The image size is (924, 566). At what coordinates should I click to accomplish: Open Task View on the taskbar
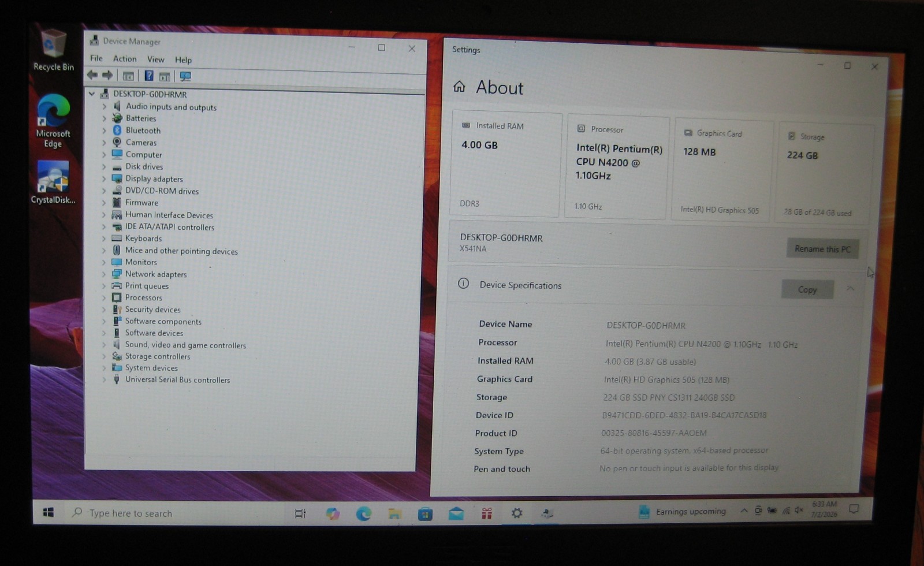click(300, 513)
